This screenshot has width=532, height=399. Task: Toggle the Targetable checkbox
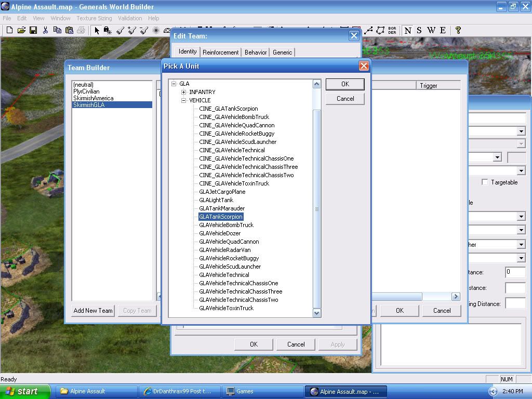[485, 182]
